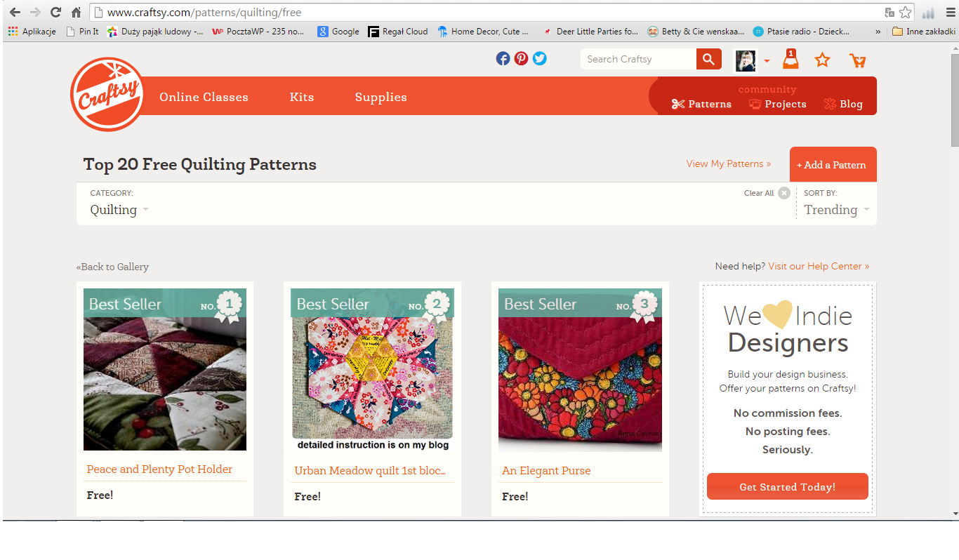Click the Add a Pattern button
The width and height of the screenshot is (959, 560).
[x=833, y=165]
